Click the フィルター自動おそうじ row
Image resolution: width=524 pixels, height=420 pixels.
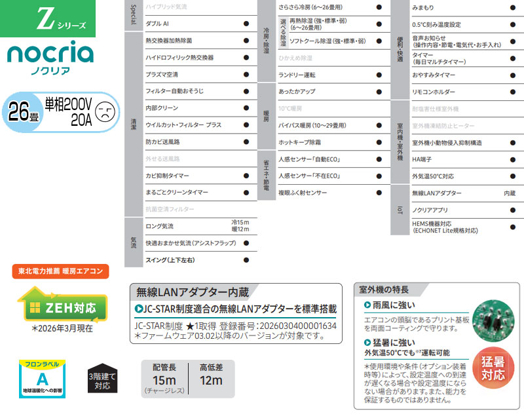pyautogui.click(x=201, y=91)
